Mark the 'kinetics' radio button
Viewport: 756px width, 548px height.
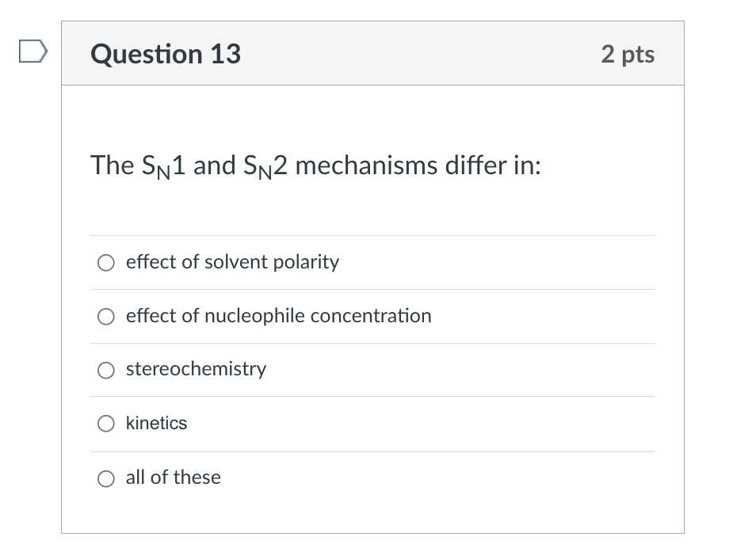(106, 424)
